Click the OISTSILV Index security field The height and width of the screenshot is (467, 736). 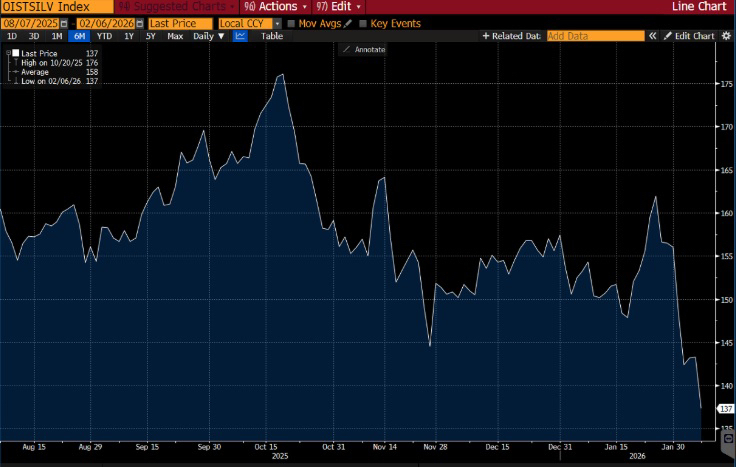[x=57, y=7]
